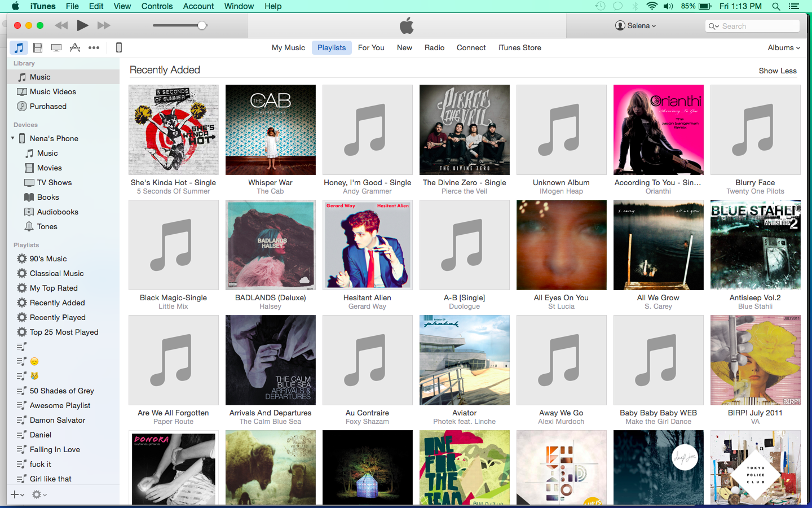Open the Apple menu
This screenshot has height=508, width=812.
point(15,6)
